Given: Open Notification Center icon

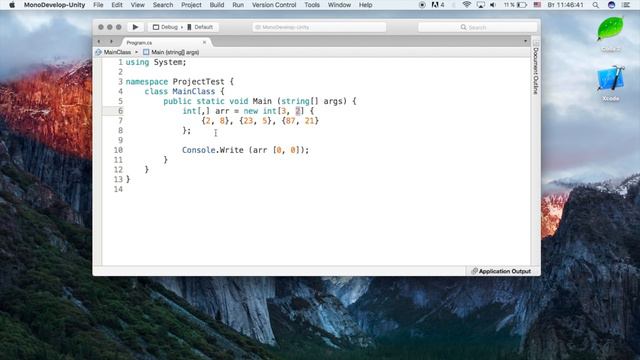Looking at the screenshot, I should pos(626,5).
